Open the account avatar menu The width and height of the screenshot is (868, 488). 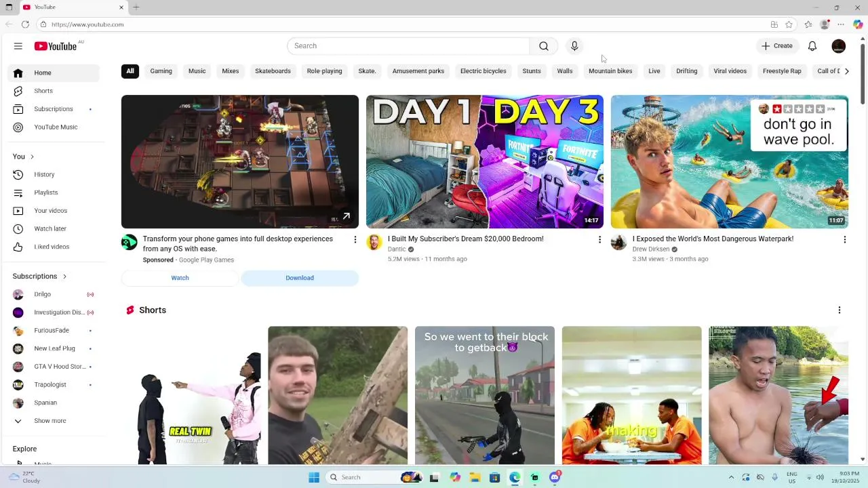coord(839,46)
